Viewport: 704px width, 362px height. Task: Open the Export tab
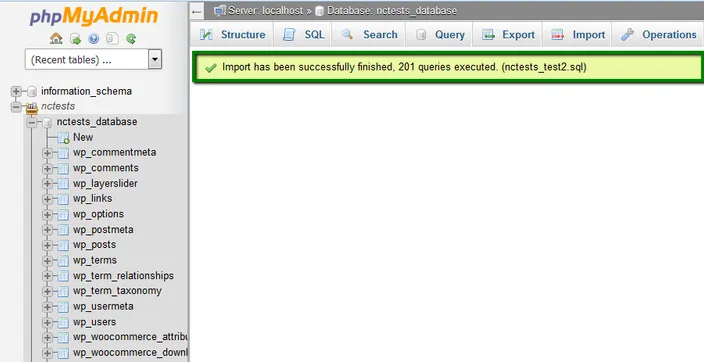[x=508, y=35]
